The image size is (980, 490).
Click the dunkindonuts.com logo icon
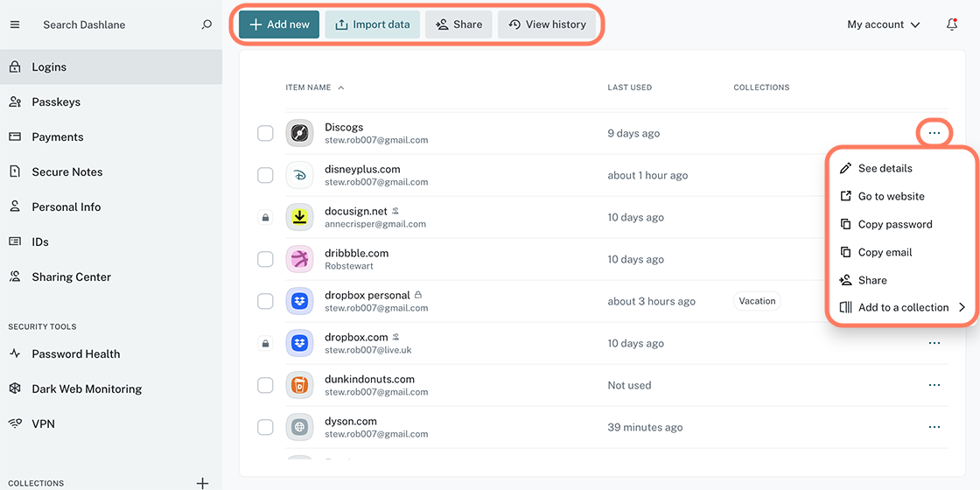299,386
